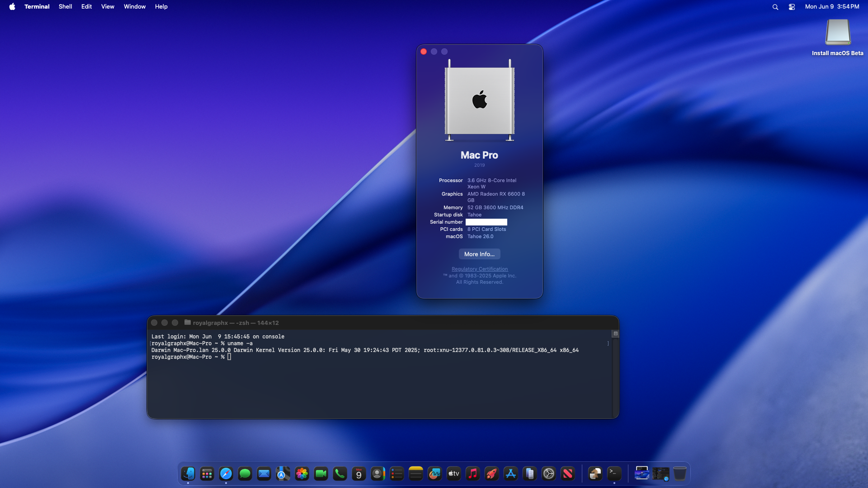Viewport: 868px width, 488px height.
Task: Launch Freeform from the Dock
Action: click(435, 474)
